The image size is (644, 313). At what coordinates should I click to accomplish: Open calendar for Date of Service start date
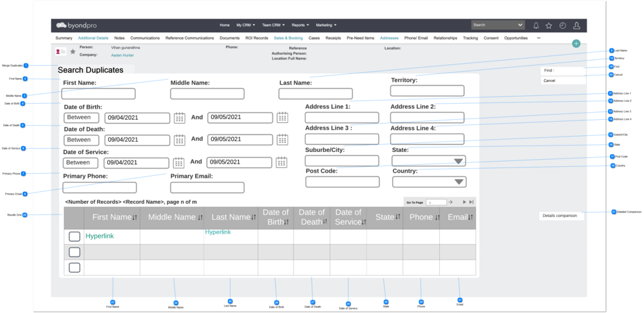click(178, 163)
